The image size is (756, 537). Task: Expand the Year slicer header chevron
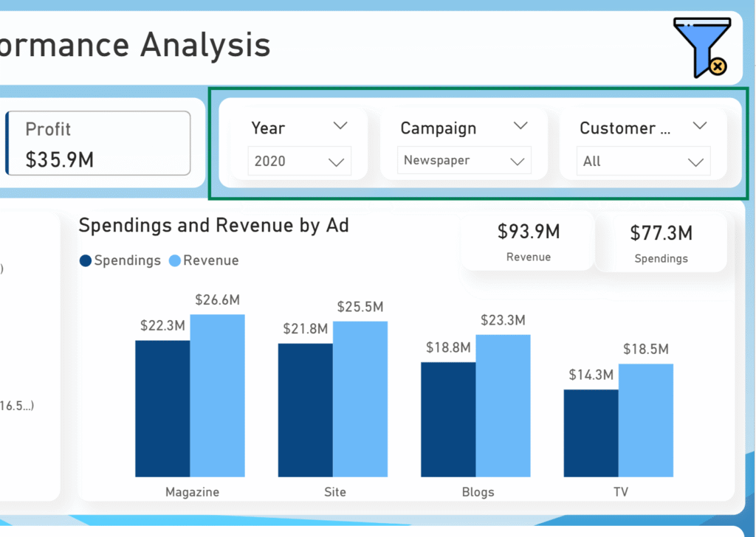pyautogui.click(x=340, y=126)
